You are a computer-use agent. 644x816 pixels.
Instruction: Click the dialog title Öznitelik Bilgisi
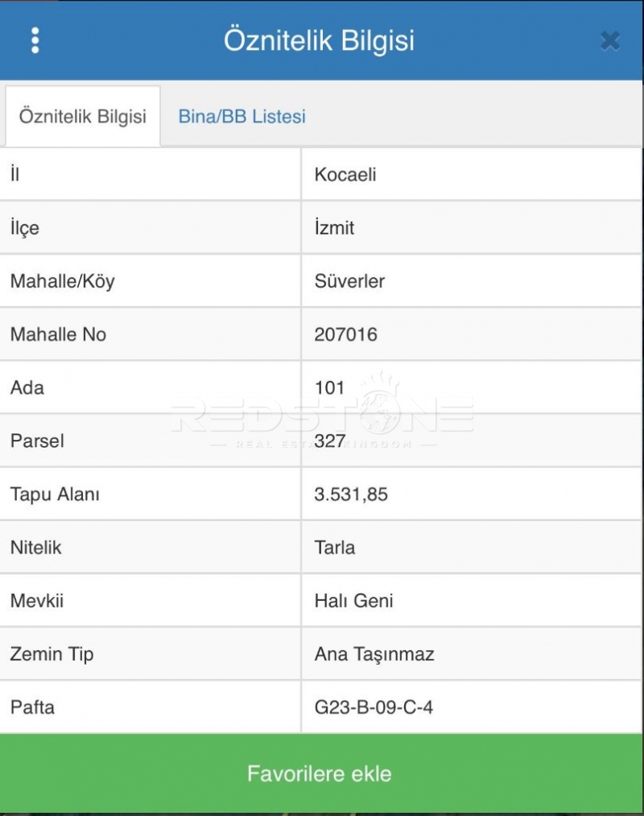click(x=319, y=40)
